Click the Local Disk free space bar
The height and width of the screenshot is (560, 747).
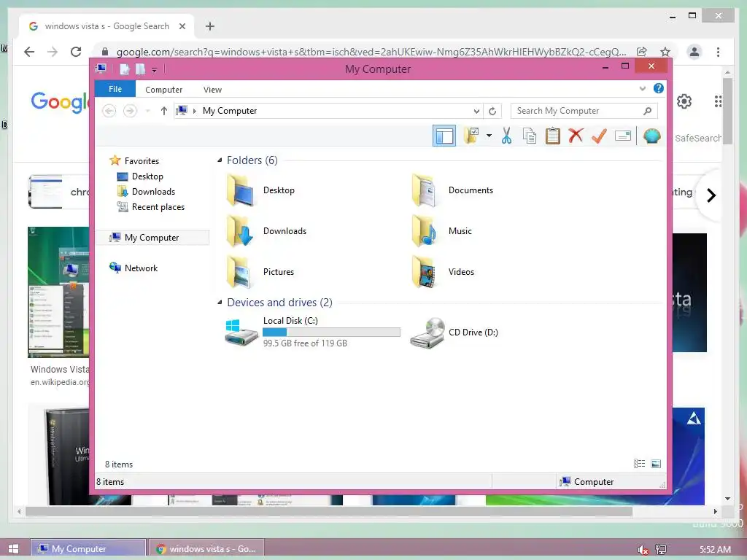pyautogui.click(x=332, y=332)
